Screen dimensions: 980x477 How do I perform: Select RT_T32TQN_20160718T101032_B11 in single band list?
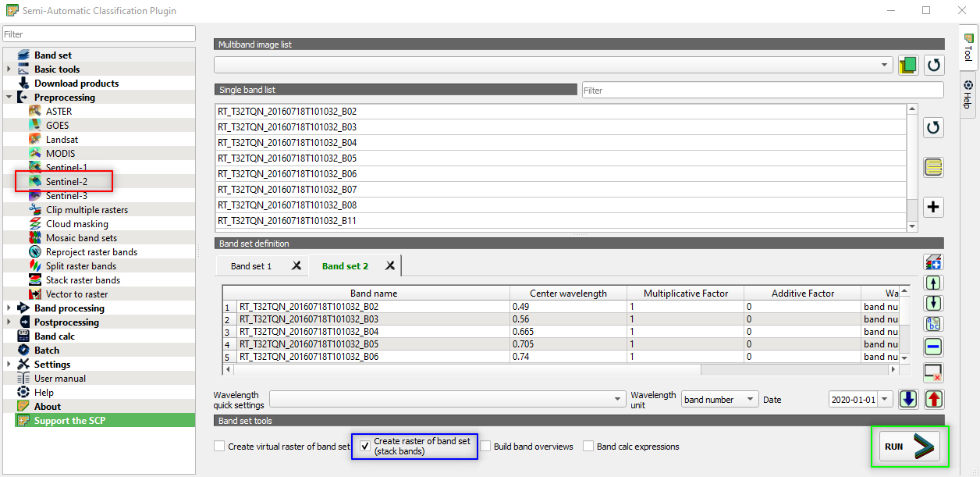[560, 221]
